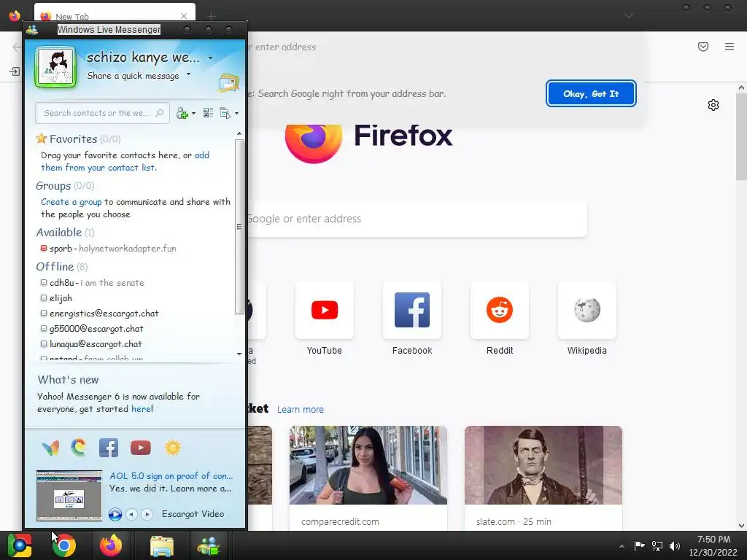Open Firefox new tab settings gear

pos(713,105)
